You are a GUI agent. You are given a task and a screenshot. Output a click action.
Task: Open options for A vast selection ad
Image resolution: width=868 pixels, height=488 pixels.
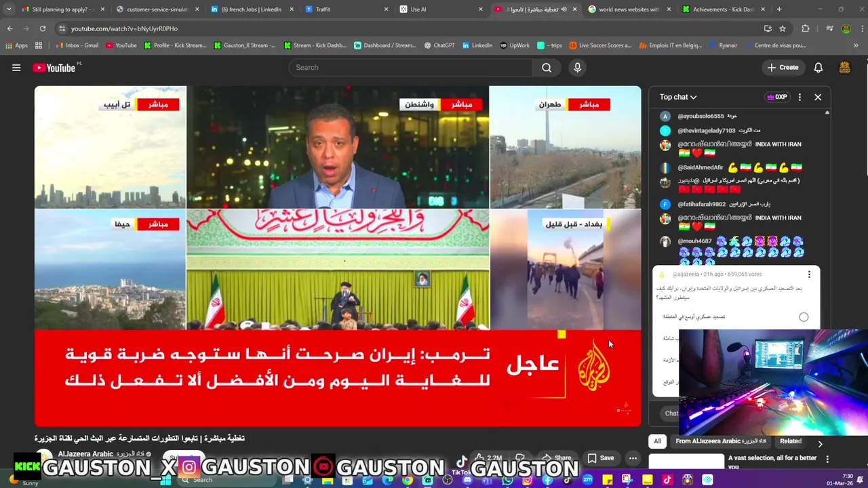pos(827,459)
